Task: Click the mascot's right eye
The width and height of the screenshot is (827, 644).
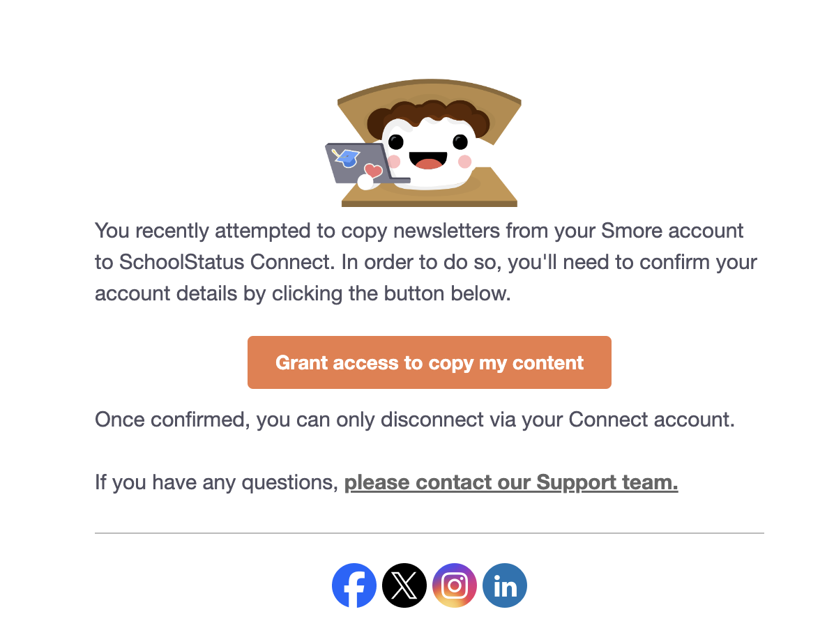Action: point(460,141)
